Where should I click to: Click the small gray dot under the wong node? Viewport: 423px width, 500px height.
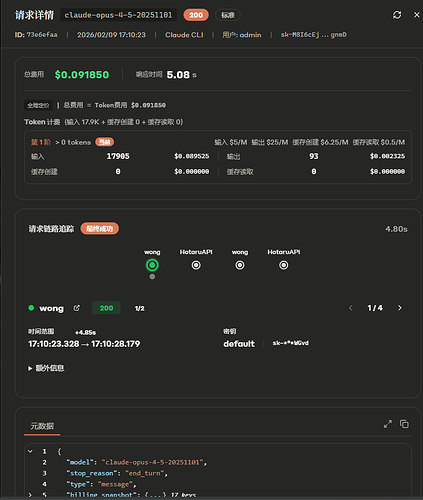(x=152, y=277)
